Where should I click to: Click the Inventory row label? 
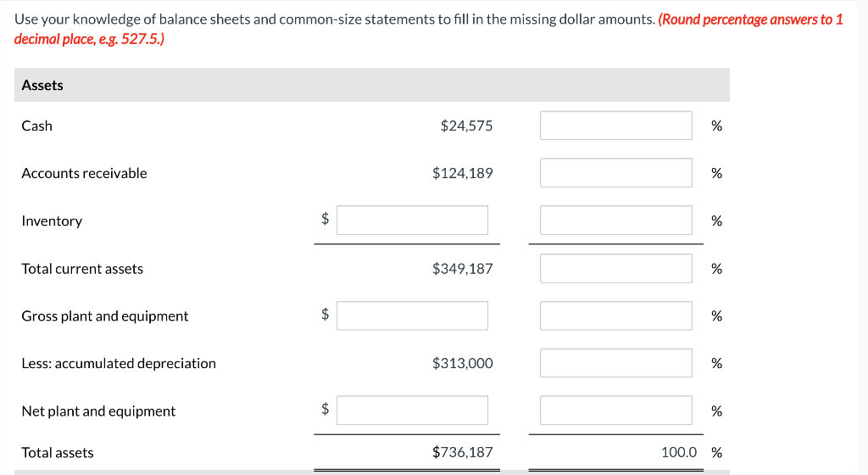(x=52, y=221)
